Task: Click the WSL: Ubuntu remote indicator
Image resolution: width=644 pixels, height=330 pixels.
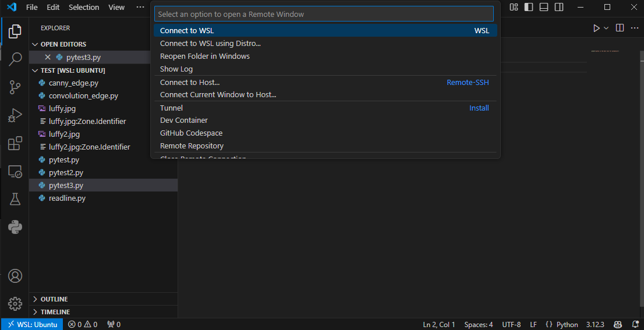Action: [32, 324]
